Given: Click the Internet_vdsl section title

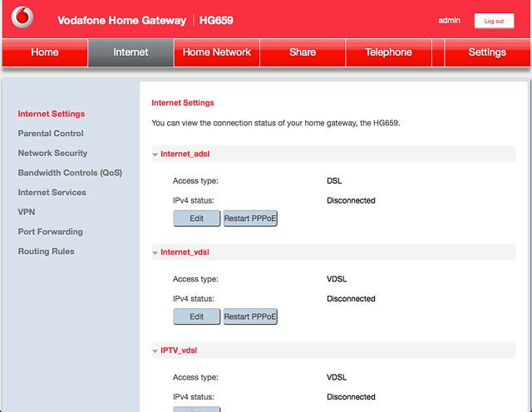Looking at the screenshot, I should coord(185,253).
